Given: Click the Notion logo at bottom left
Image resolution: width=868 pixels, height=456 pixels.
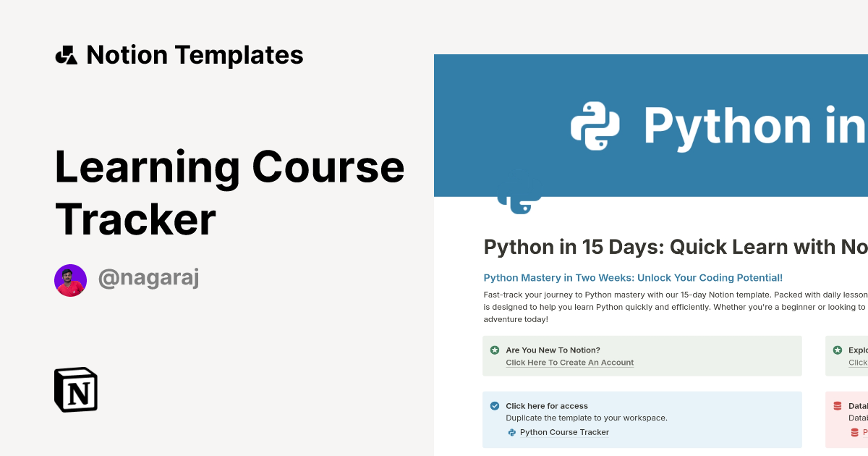Looking at the screenshot, I should [x=75, y=389].
